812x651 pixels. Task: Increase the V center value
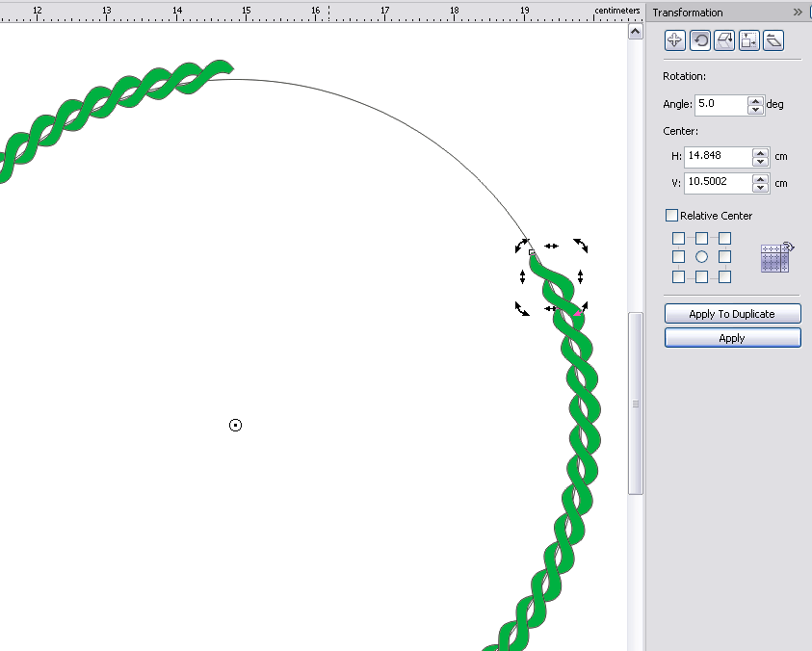point(760,179)
